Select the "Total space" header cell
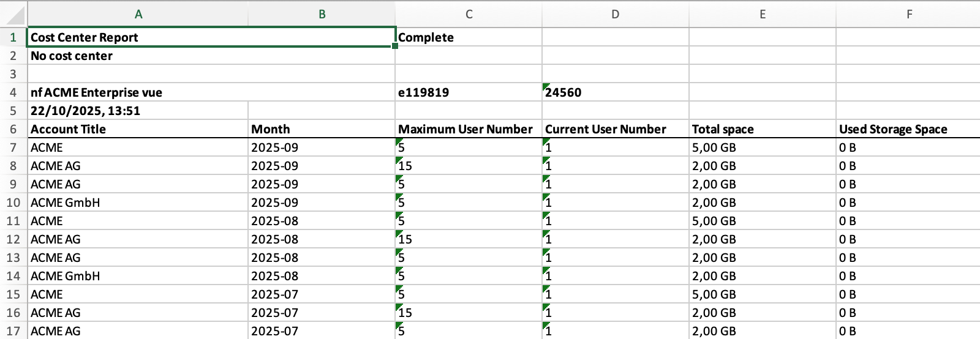Image resolution: width=980 pixels, height=339 pixels. coord(762,129)
